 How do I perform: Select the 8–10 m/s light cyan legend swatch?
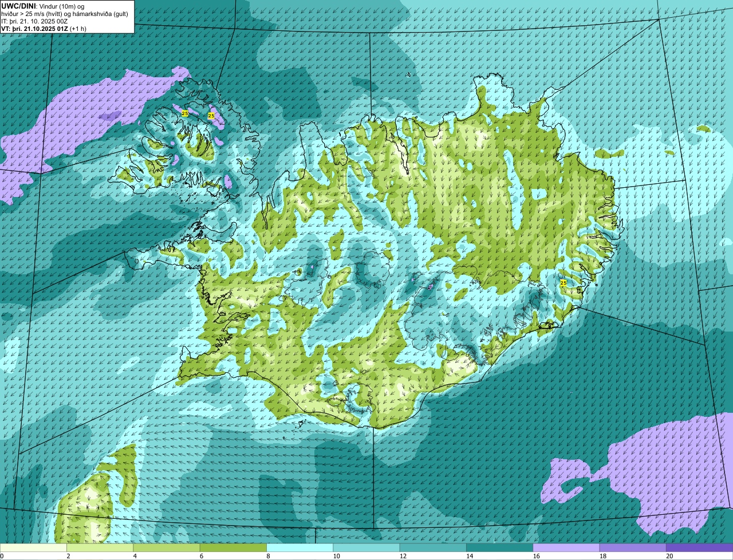tap(299, 547)
